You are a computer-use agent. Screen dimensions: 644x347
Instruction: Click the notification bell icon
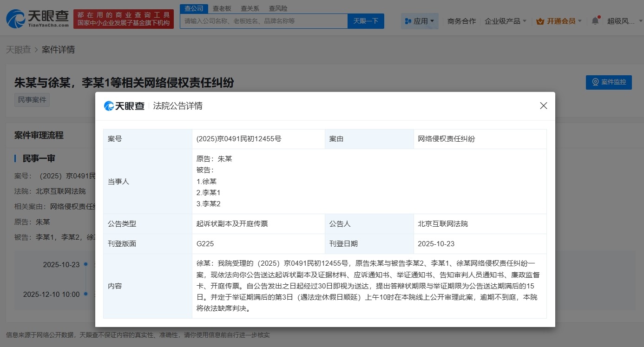(595, 21)
